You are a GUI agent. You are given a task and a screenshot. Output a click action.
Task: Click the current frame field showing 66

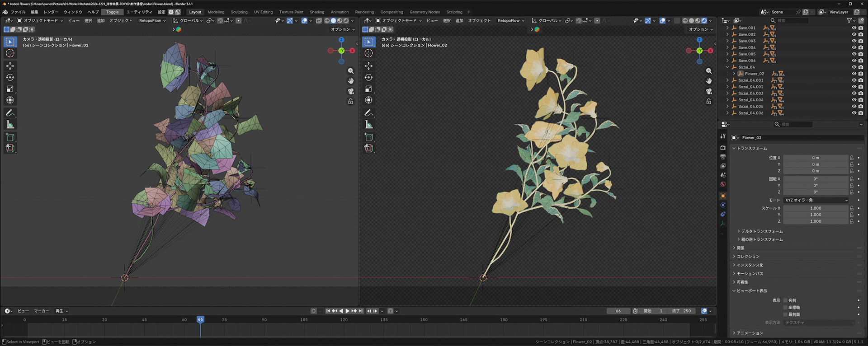coord(618,311)
